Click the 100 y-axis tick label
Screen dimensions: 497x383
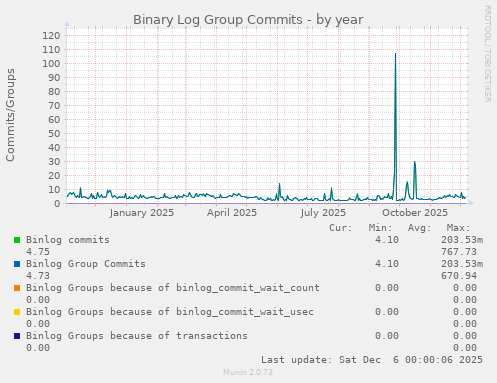click(51, 64)
